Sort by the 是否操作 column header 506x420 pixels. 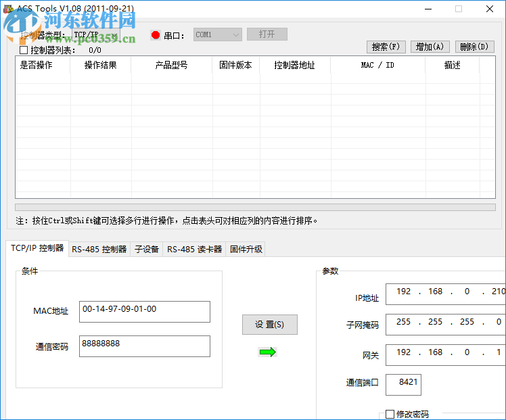43,65
